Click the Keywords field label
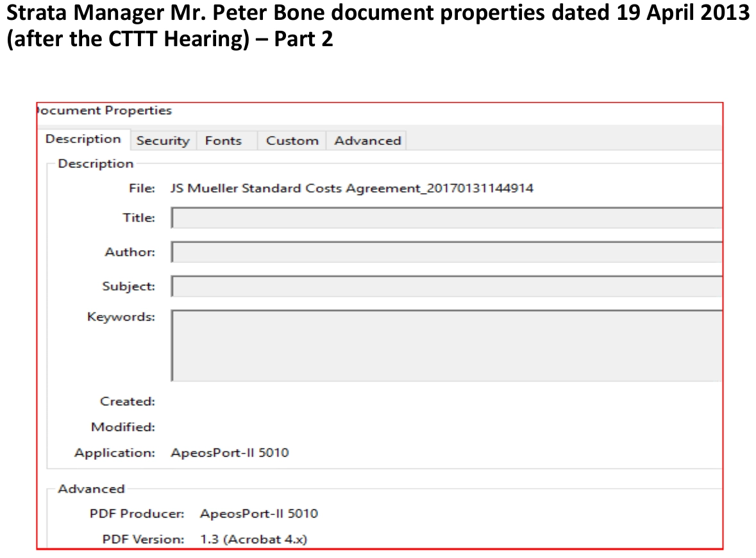This screenshot has width=756, height=558. point(121,317)
